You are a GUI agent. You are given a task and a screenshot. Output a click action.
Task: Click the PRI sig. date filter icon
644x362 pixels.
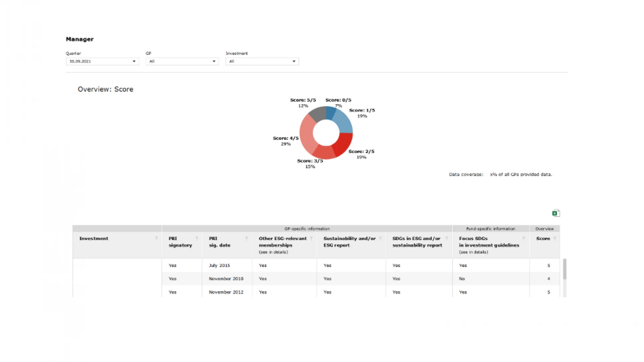[x=247, y=238]
